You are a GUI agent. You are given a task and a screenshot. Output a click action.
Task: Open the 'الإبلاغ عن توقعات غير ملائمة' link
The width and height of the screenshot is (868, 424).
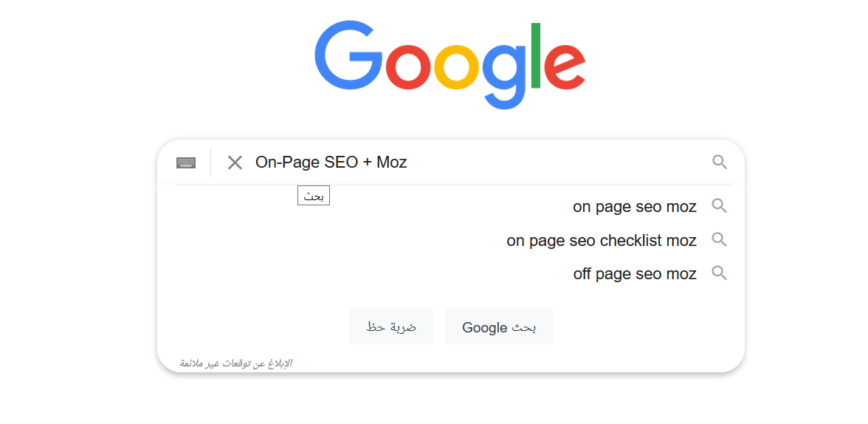coord(236,363)
